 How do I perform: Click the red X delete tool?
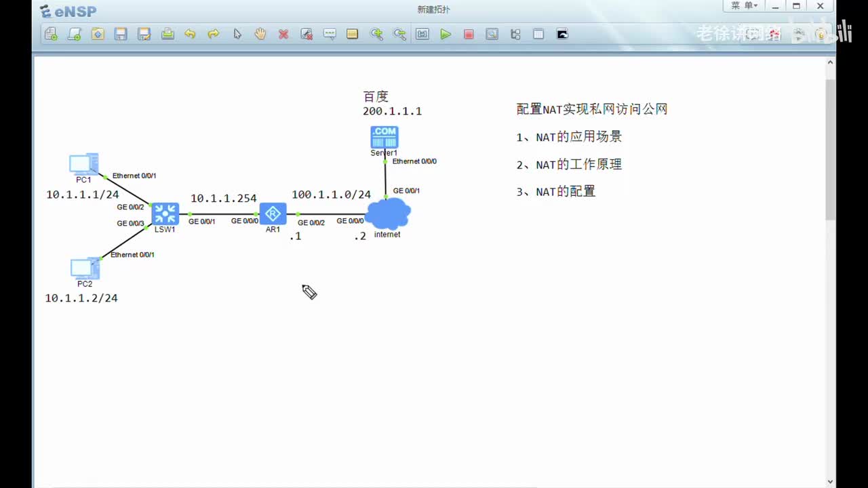click(283, 34)
